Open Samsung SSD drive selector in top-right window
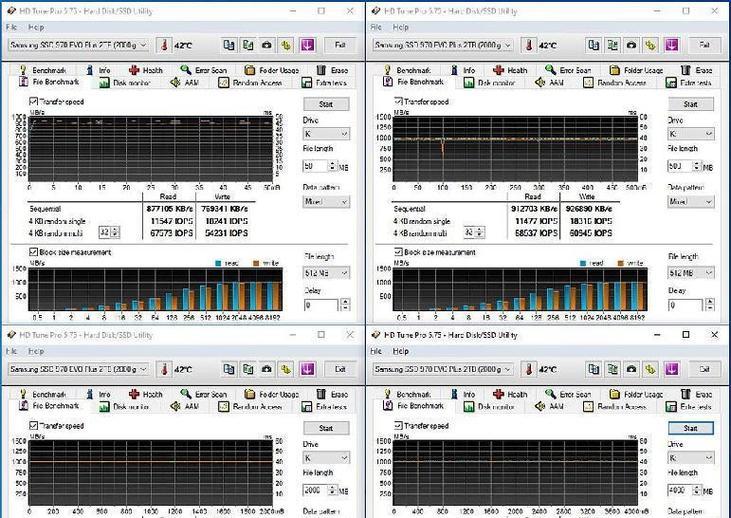The height and width of the screenshot is (518, 731). 443,45
